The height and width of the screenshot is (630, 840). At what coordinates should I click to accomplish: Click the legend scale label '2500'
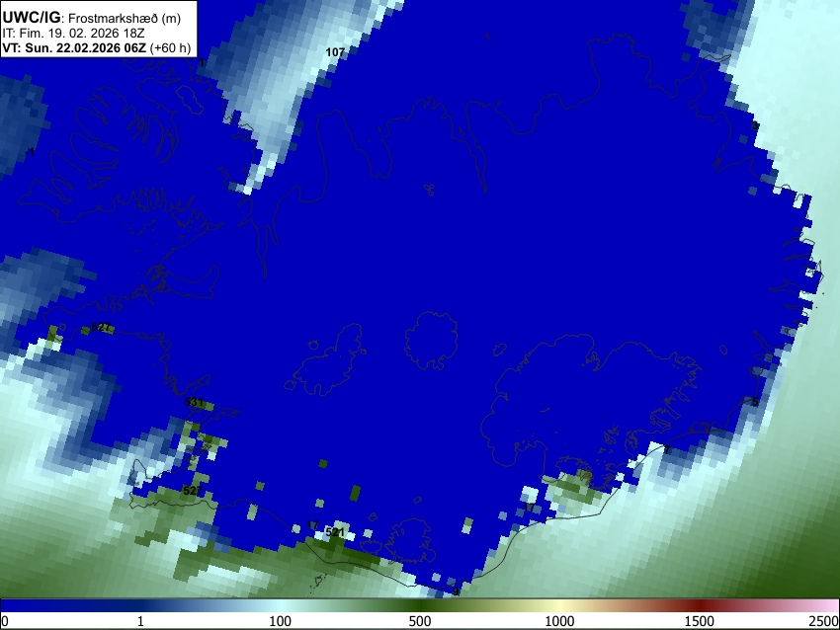(x=824, y=621)
